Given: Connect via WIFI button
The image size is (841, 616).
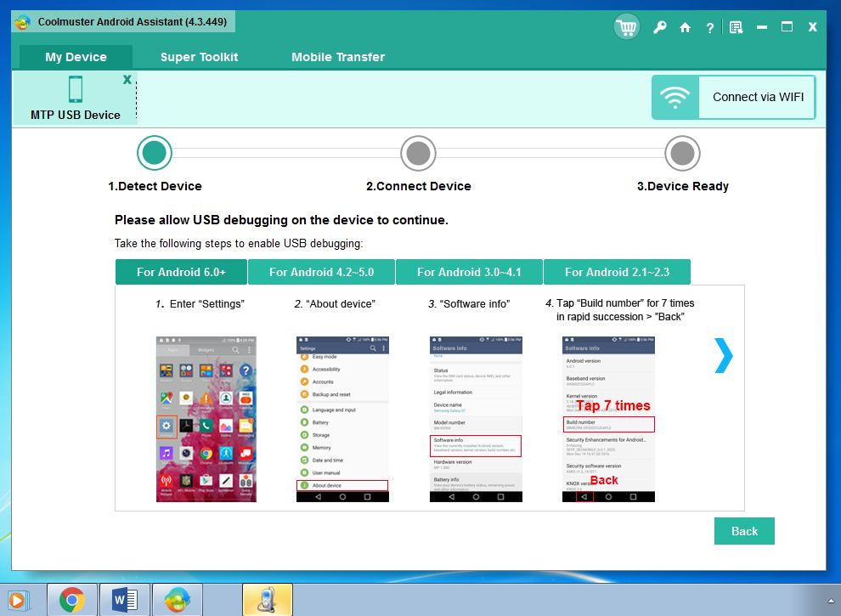Looking at the screenshot, I should (733, 97).
